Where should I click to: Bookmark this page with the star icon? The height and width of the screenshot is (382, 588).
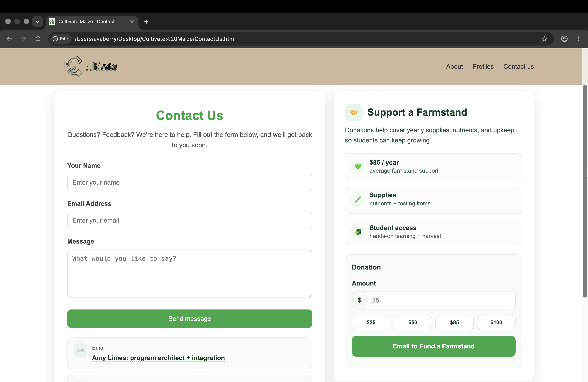(x=544, y=39)
